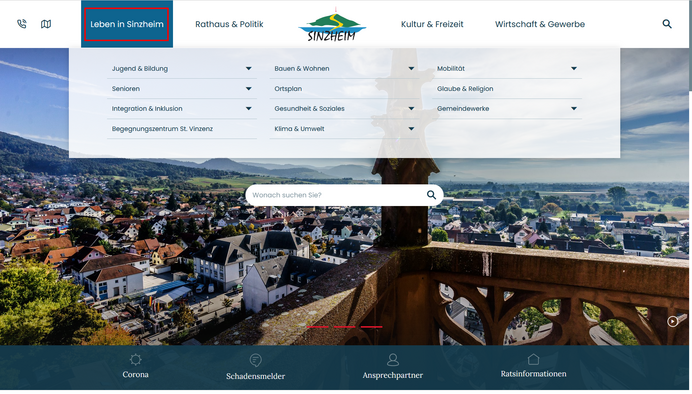The height and width of the screenshot is (394, 692).
Task: Expand Senioren submenu arrow
Action: [x=248, y=89]
